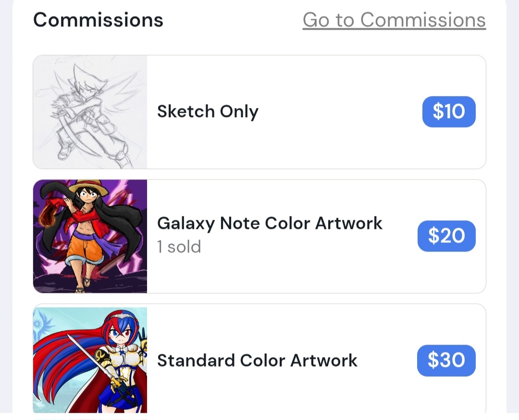Screen dimensions: 519x420
Task: Open the Galaxy Note Color Artwork thumbnail
Action: [x=90, y=236]
